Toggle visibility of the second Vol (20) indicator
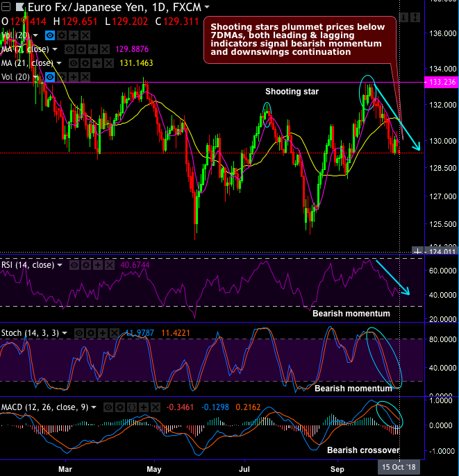The height and width of the screenshot is (476, 459). click(x=50, y=77)
